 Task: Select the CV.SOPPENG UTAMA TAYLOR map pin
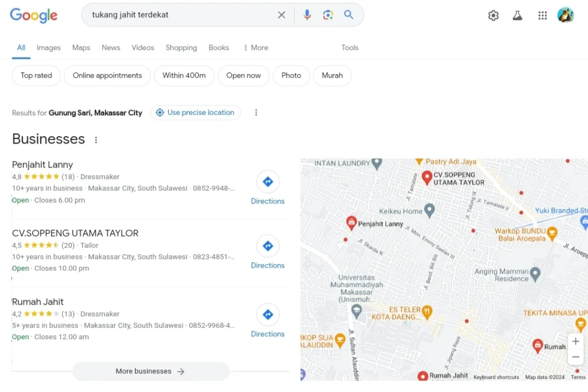[x=427, y=178]
